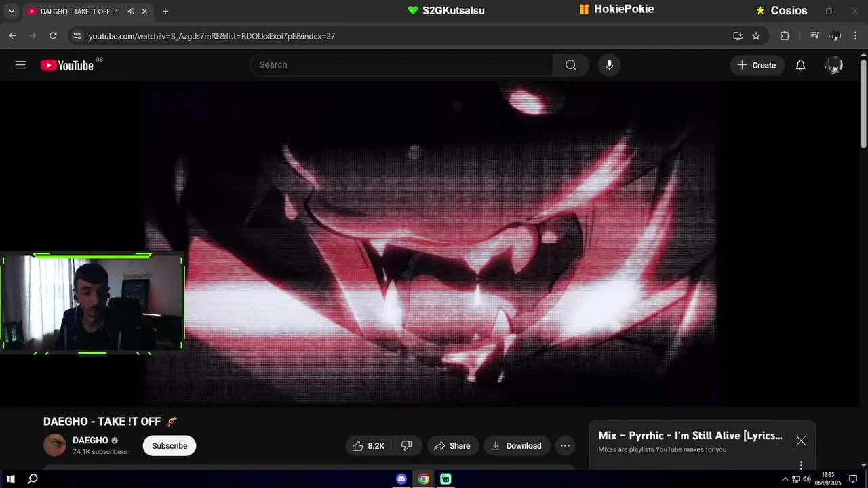Like the video with 8.2K likes

tap(368, 445)
